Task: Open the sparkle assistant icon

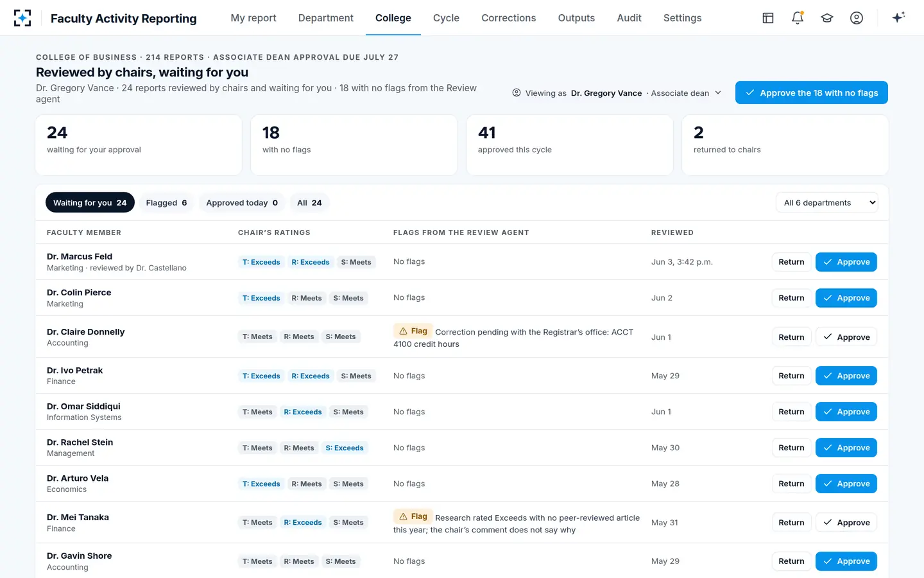Action: 898,17
